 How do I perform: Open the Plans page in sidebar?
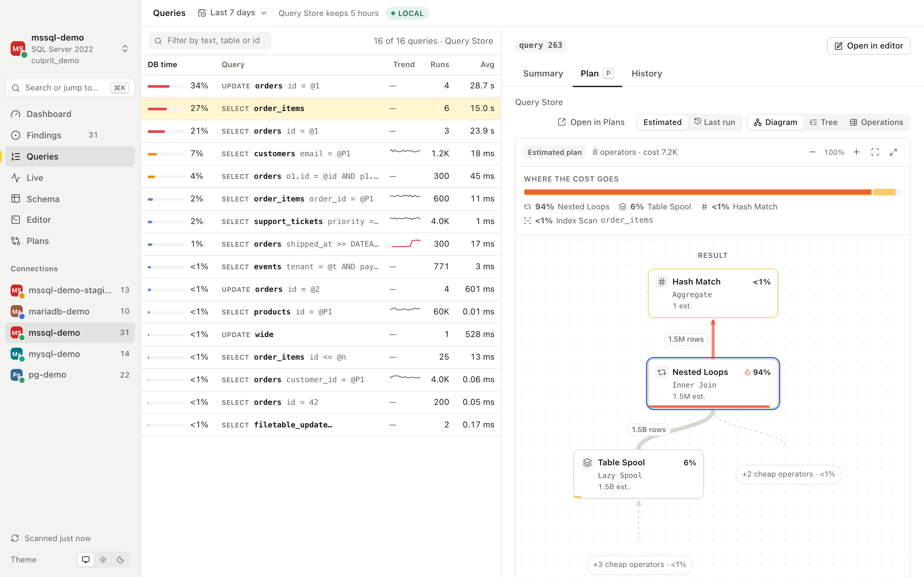coord(70,241)
